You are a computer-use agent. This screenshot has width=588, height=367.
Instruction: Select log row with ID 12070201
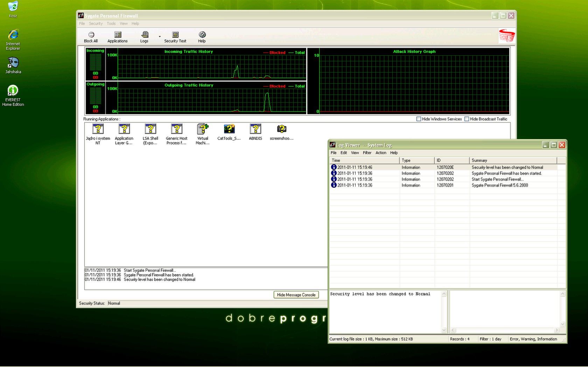tap(443, 185)
